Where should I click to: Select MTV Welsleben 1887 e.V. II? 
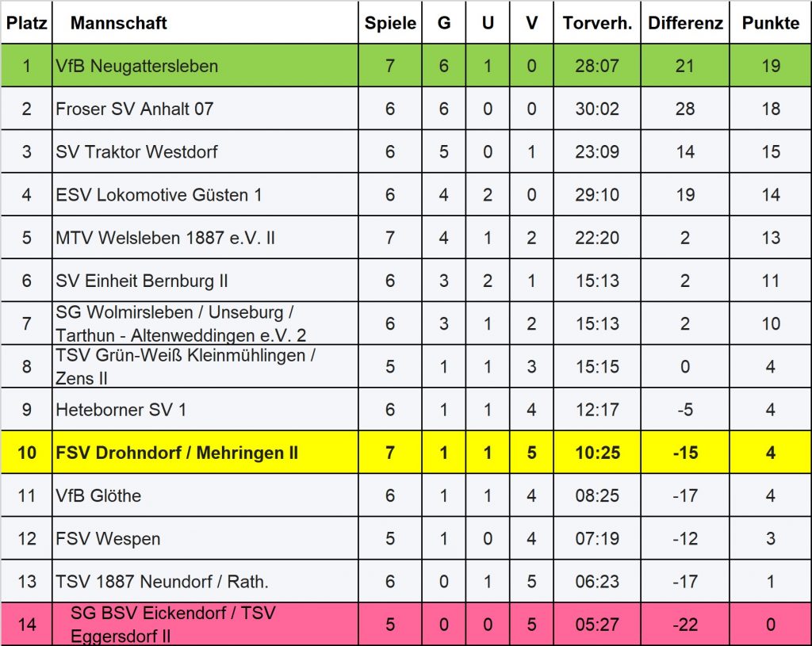[165, 237]
